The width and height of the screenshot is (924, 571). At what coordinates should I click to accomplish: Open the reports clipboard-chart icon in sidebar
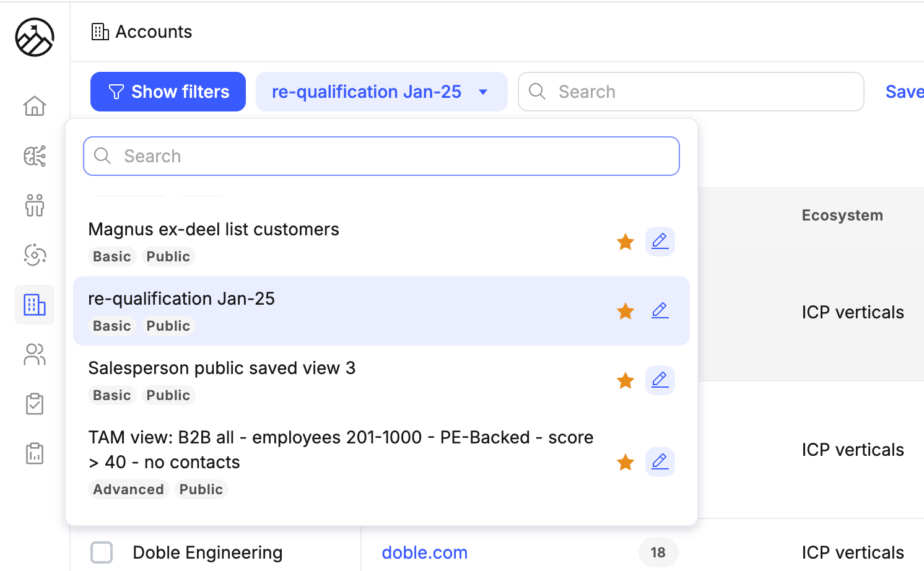pyautogui.click(x=35, y=453)
